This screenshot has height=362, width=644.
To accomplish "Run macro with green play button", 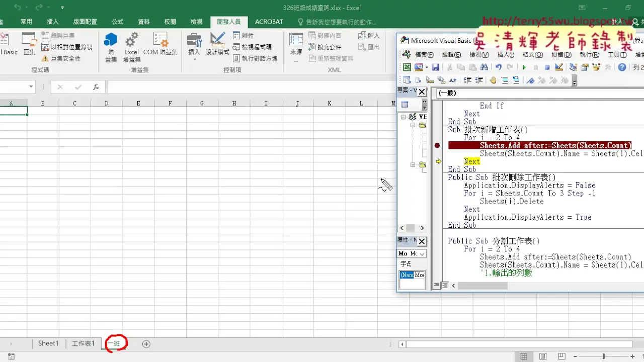I will click(524, 67).
